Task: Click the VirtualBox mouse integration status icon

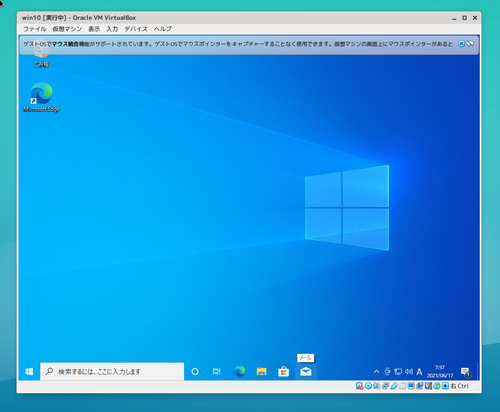Action: (x=437, y=386)
